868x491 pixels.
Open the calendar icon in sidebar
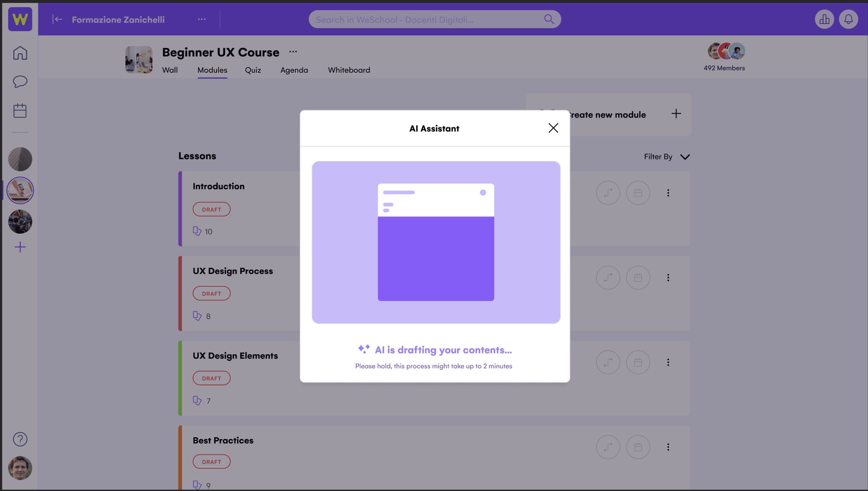pos(20,111)
